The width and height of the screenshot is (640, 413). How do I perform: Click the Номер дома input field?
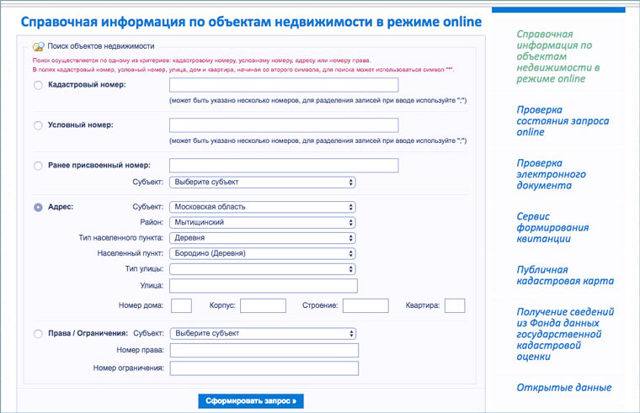(x=181, y=306)
